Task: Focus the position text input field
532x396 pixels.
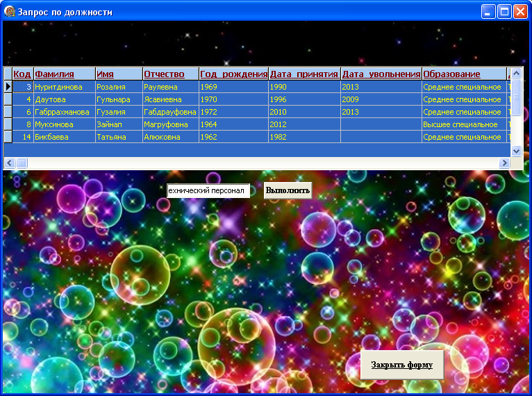Action: tap(208, 190)
